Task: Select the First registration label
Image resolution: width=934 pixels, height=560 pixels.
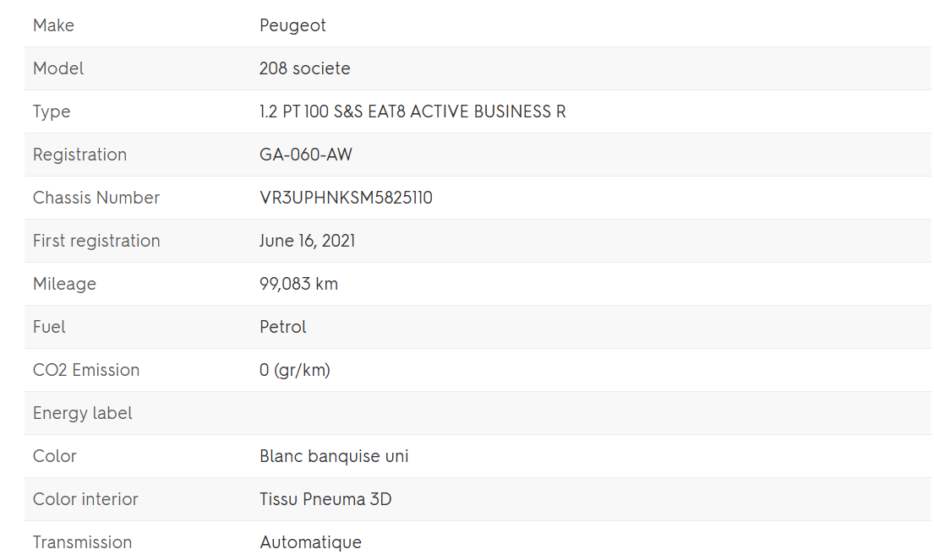Action: pos(96,241)
